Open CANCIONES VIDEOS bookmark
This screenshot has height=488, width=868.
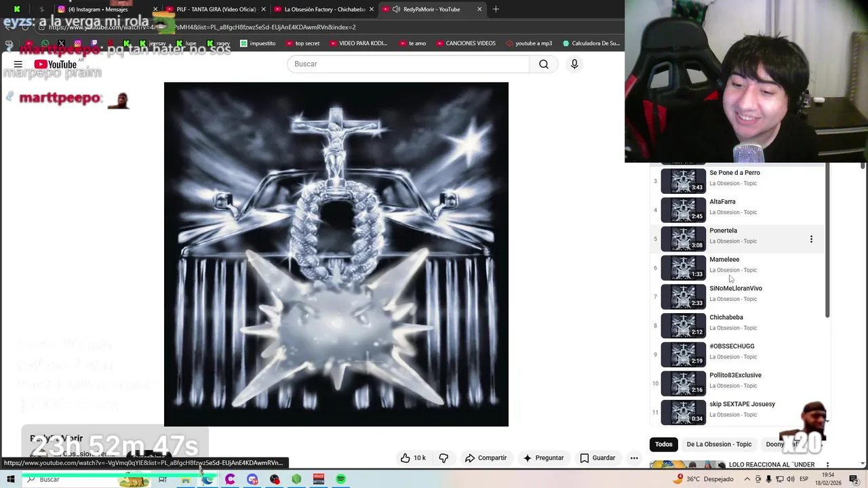465,43
